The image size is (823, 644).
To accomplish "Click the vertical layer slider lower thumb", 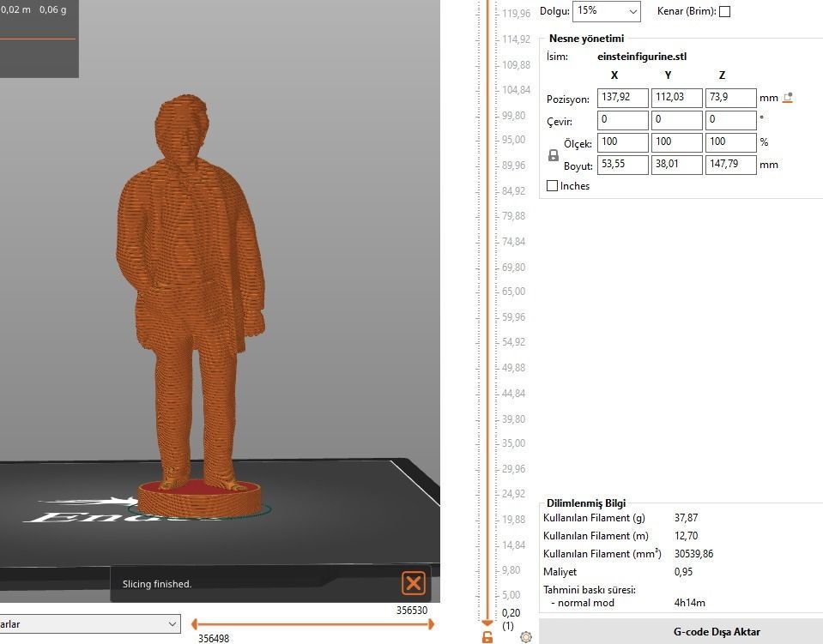I will pos(487,623).
